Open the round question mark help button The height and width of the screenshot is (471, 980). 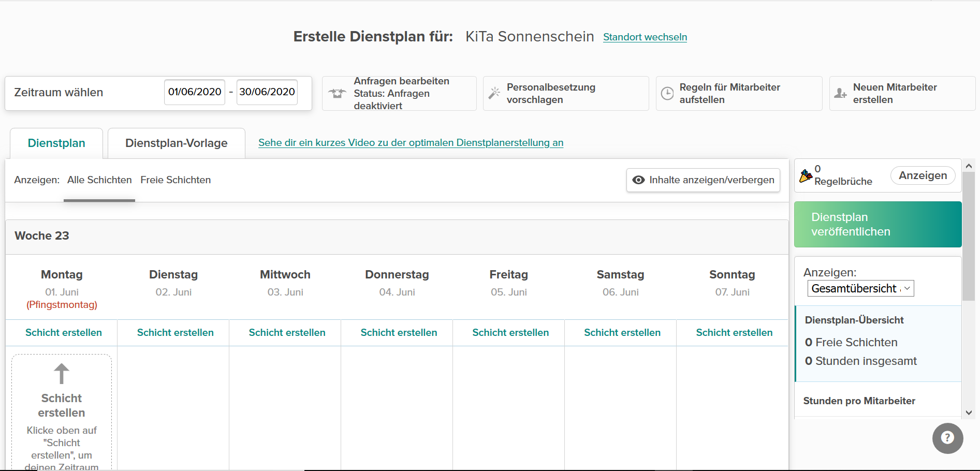point(947,438)
